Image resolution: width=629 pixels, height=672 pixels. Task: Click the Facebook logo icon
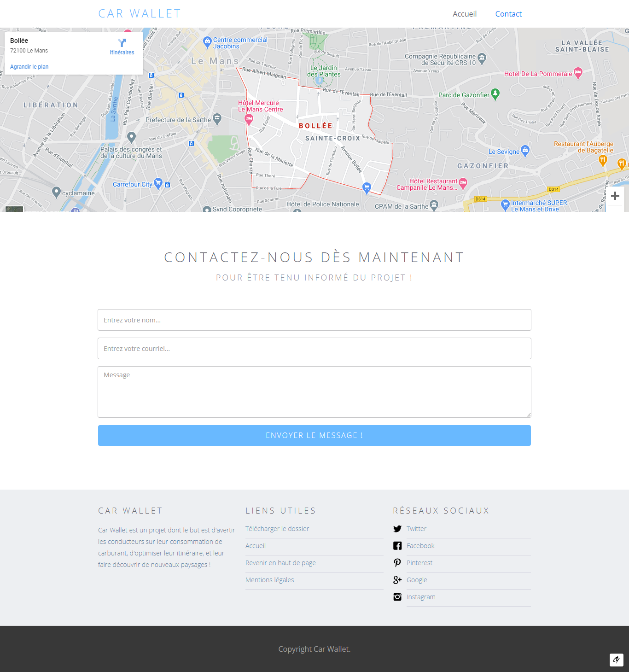397,546
